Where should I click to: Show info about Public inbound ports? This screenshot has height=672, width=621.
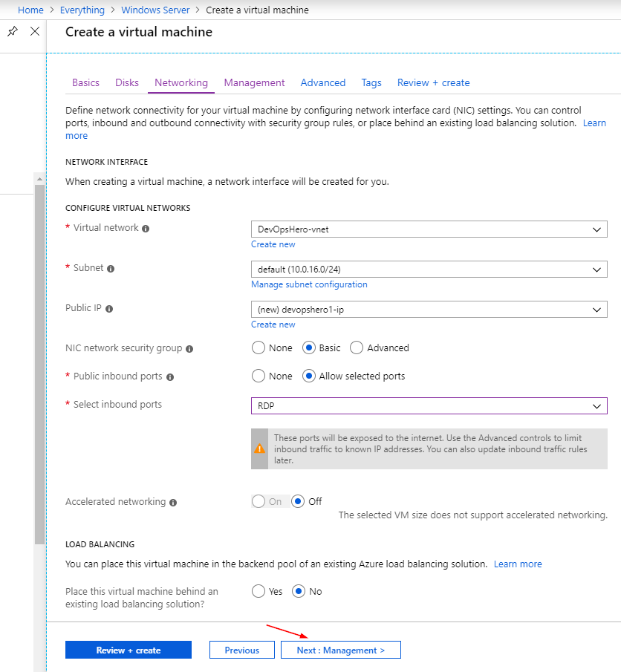point(170,377)
